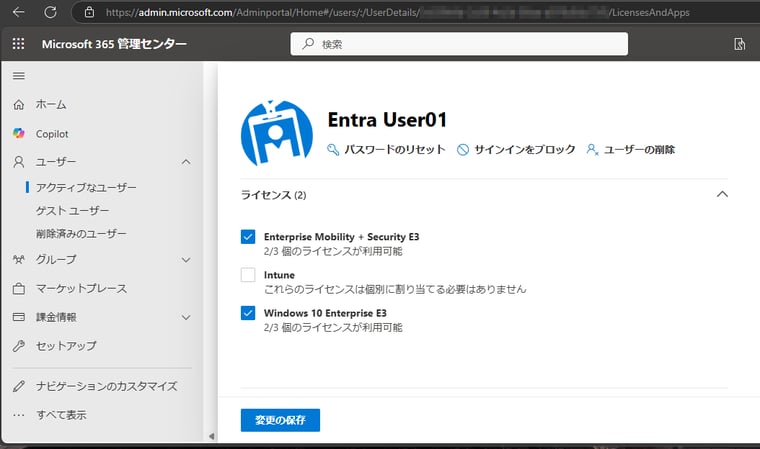The height and width of the screenshot is (449, 760).
Task: Click the site lock icon in address bar
Action: [89, 12]
